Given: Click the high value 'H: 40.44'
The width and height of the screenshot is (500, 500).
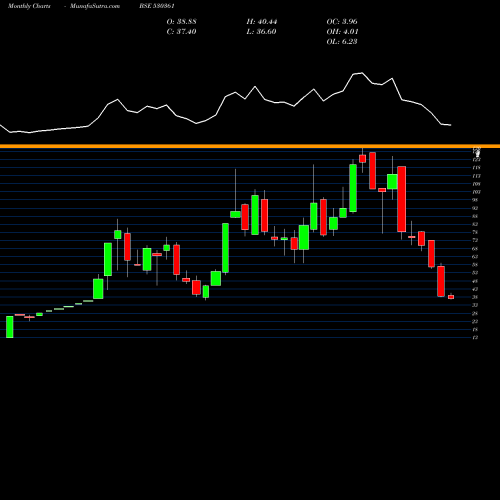Looking at the screenshot, I should [x=262, y=22].
